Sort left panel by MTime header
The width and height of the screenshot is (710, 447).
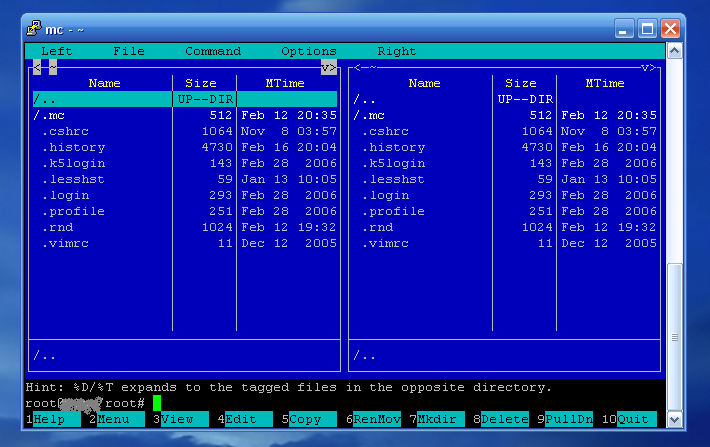285,83
